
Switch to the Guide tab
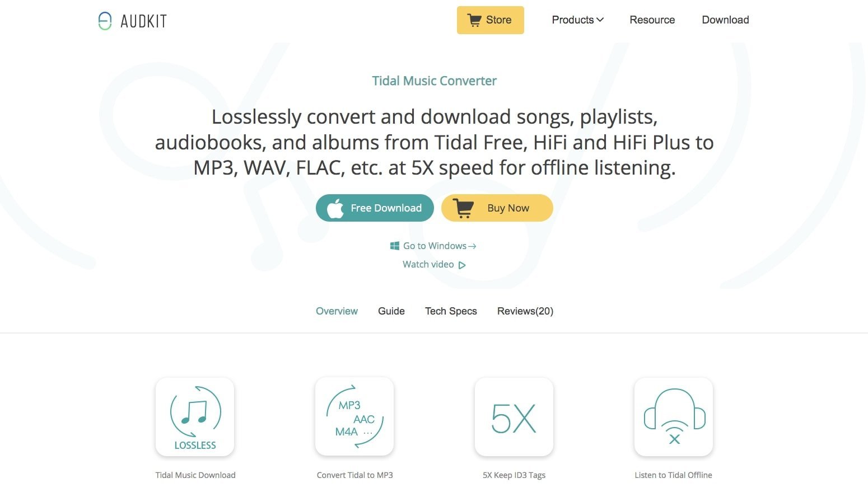[391, 311]
